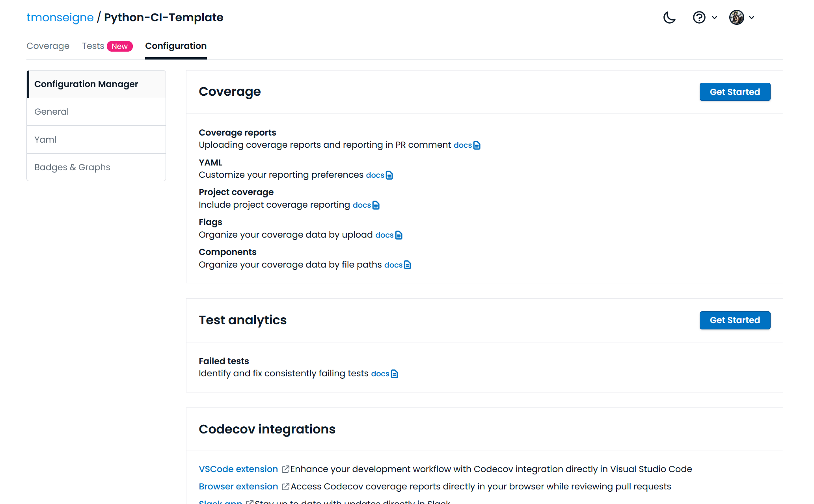Expand the help menu chevron
814x504 pixels.
pos(714,18)
